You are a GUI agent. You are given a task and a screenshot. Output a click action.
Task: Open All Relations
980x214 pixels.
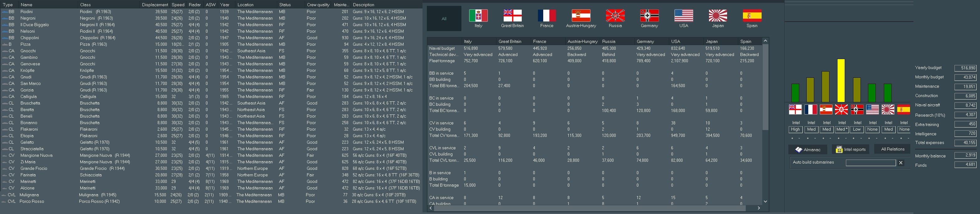(x=893, y=149)
